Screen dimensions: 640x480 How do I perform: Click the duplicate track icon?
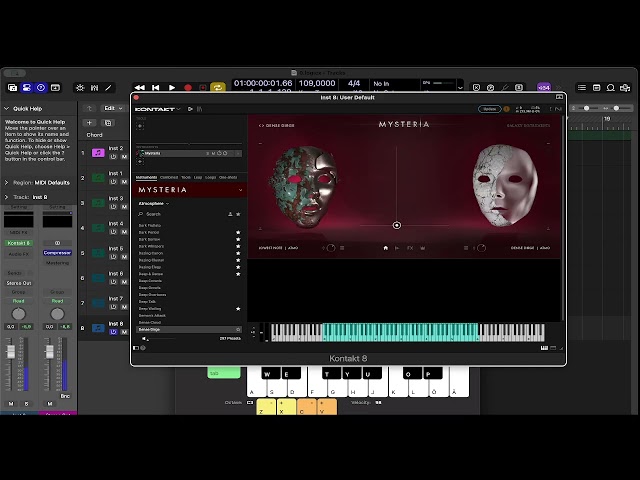108,123
